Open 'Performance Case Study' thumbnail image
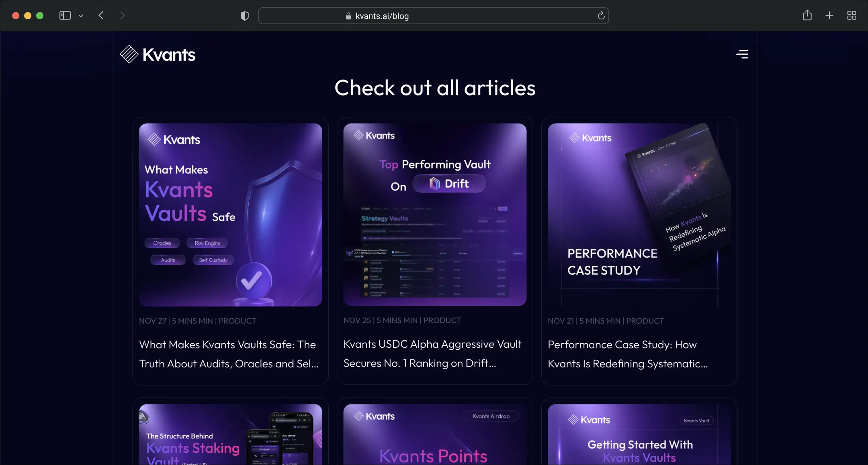 [x=639, y=215]
